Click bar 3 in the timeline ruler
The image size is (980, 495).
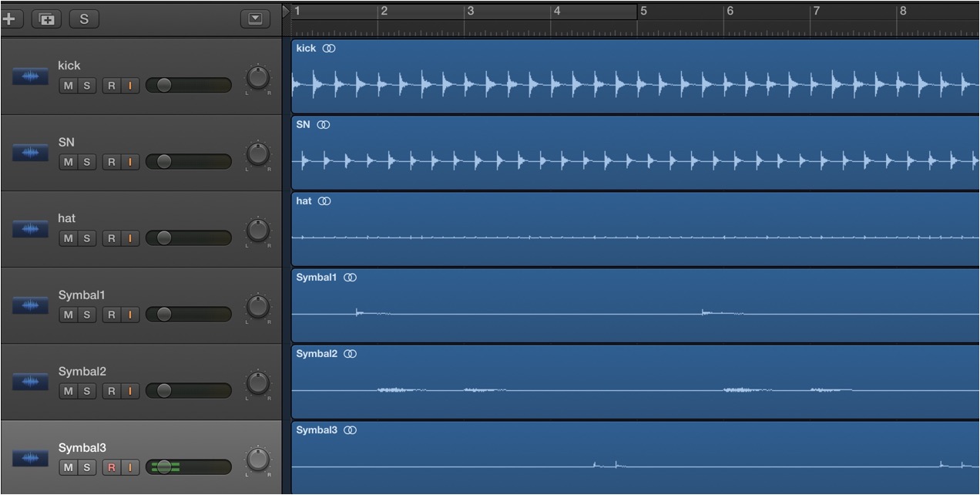[470, 12]
